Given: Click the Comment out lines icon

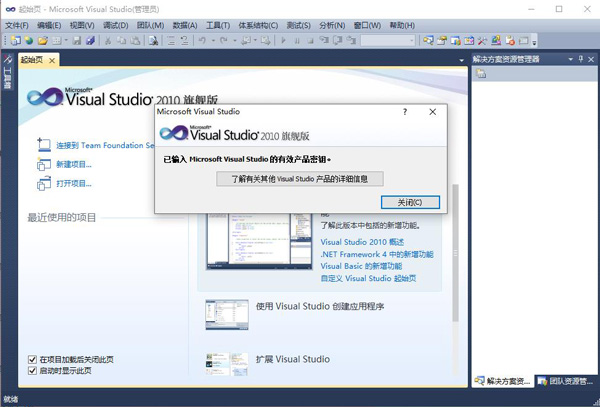Looking at the screenshot, I should [x=171, y=40].
